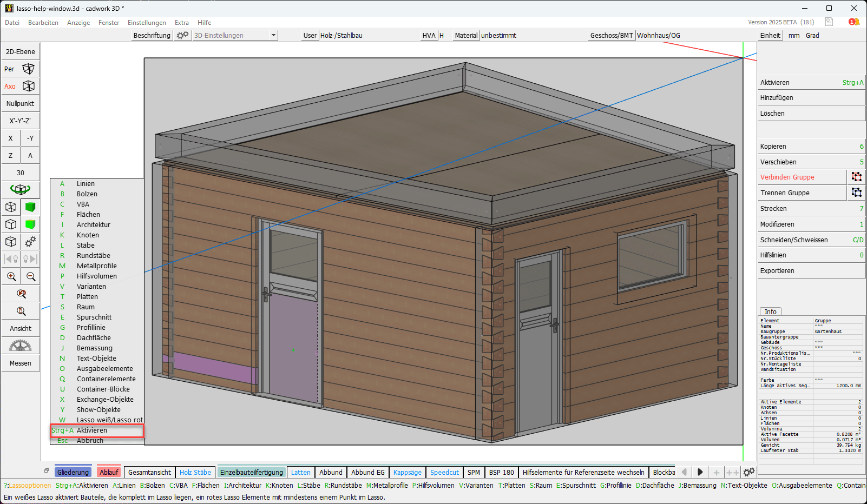Screen dimensions: 867x504
Task: Click the previous zoom magnifier icon
Action: [x=21, y=294]
